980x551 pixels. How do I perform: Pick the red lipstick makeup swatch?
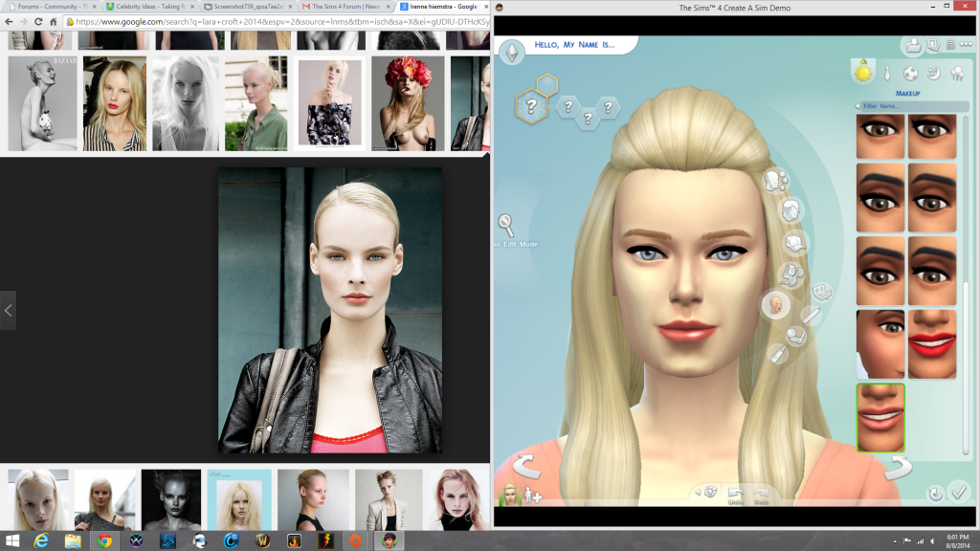click(x=931, y=343)
